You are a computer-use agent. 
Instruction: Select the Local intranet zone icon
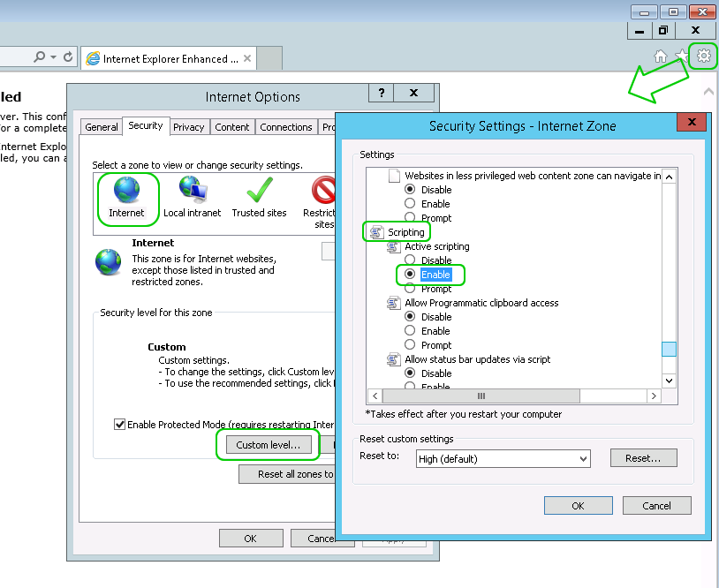[x=193, y=190]
